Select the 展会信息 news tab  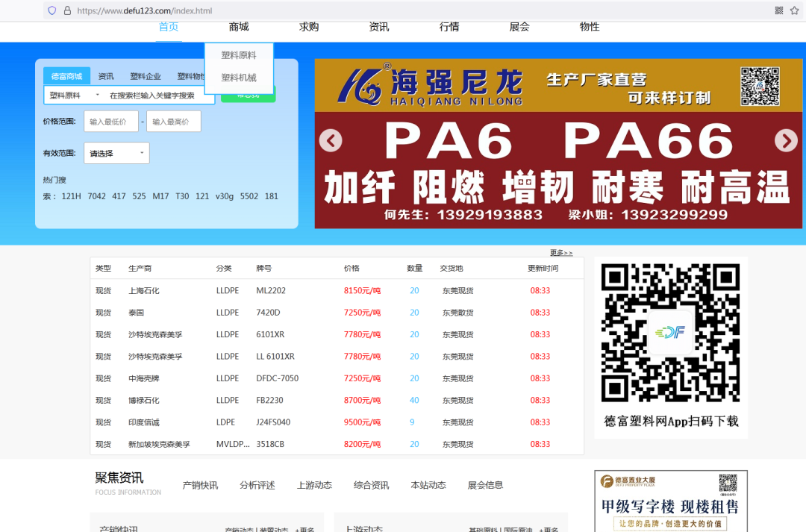pyautogui.click(x=486, y=485)
